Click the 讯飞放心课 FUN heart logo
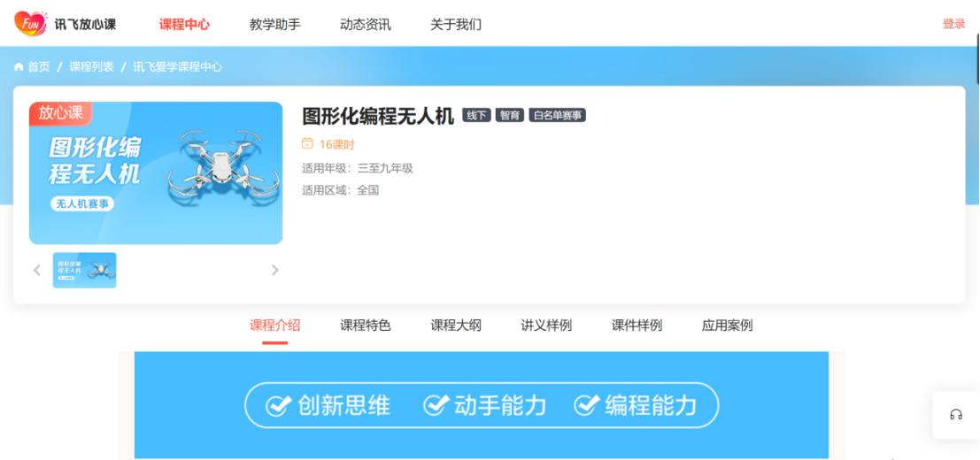Screen dimensions: 980x460 (x=30, y=24)
